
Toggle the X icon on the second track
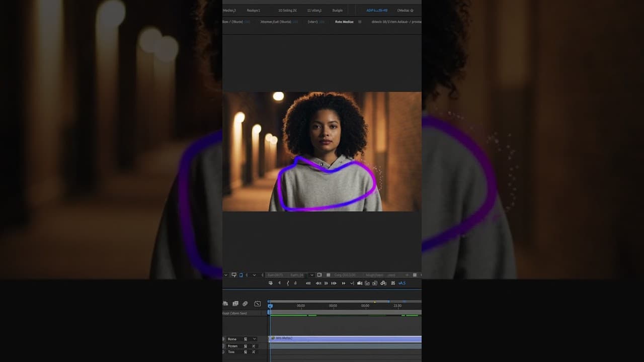tap(254, 346)
